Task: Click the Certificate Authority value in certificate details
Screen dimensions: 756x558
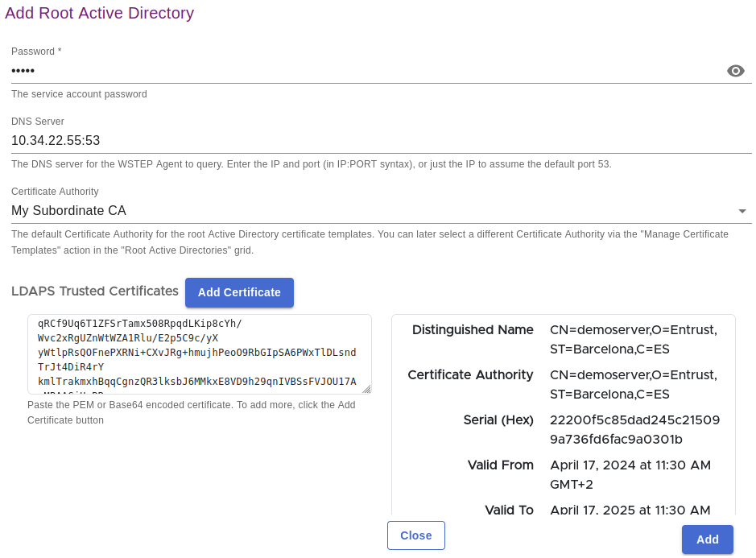Action: pos(633,385)
